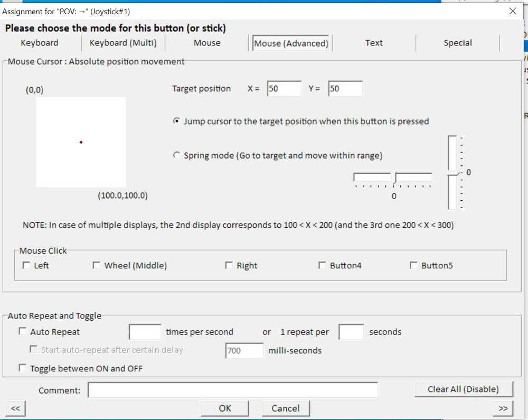Click the times per second field
528x420 pixels.
click(145, 332)
